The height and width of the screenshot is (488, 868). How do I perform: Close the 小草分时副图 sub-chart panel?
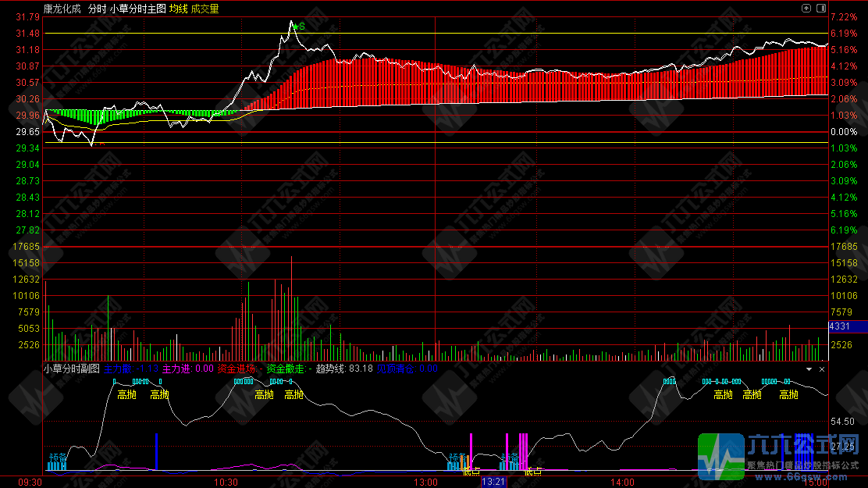(820, 369)
